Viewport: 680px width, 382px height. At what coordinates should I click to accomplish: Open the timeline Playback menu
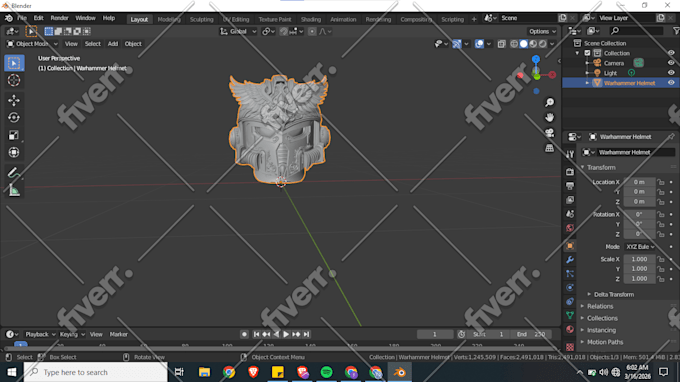point(40,334)
